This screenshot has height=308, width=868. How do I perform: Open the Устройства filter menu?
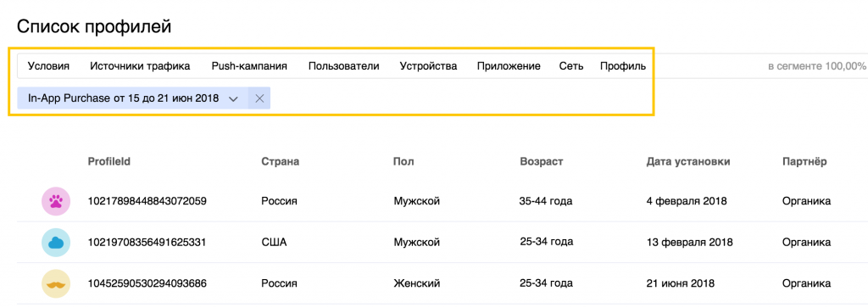(x=428, y=66)
